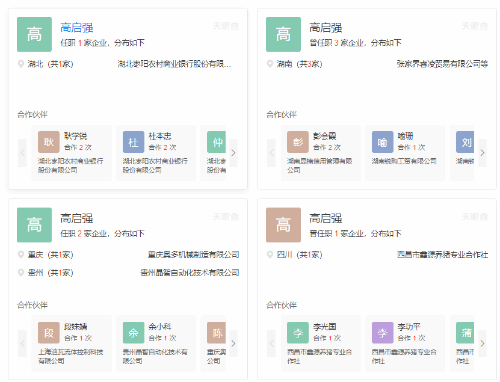Open the 张家界 trading company link
This screenshot has height=382, width=500.
click(442, 64)
